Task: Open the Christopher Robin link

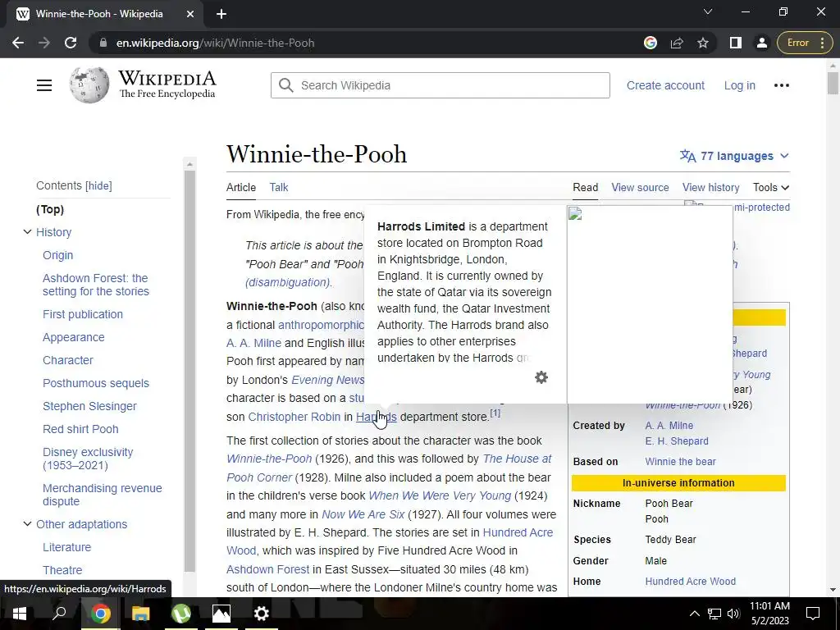Action: (x=294, y=417)
